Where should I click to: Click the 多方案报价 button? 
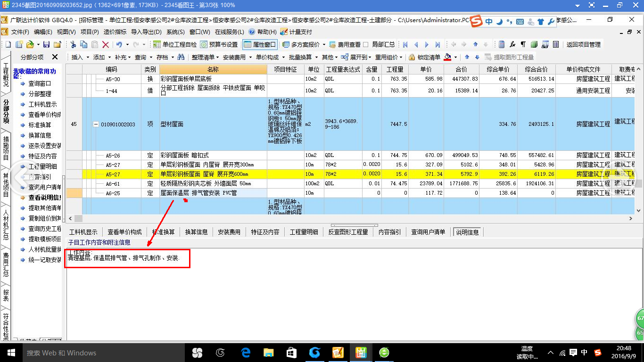305,44
